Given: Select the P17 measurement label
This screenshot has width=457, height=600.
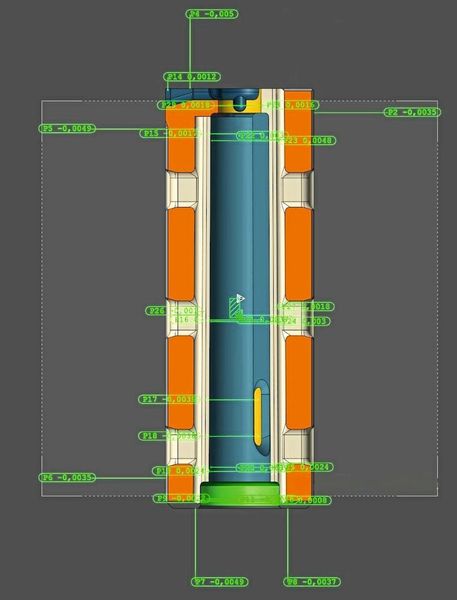Looking at the screenshot, I should coord(168,399).
